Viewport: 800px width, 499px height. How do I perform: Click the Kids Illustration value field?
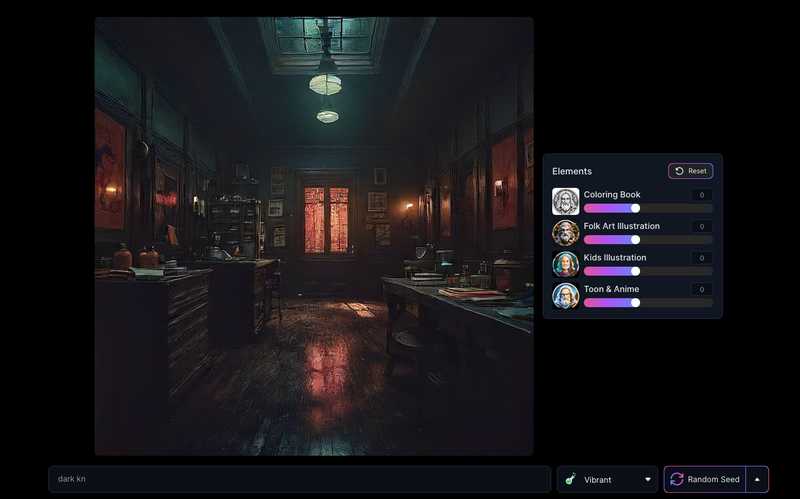pos(702,258)
